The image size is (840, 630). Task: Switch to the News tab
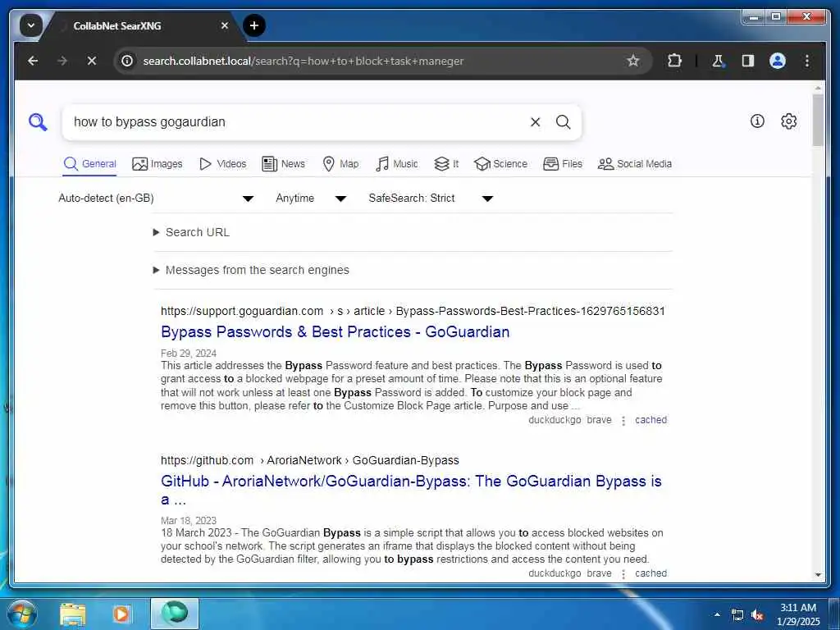point(283,164)
